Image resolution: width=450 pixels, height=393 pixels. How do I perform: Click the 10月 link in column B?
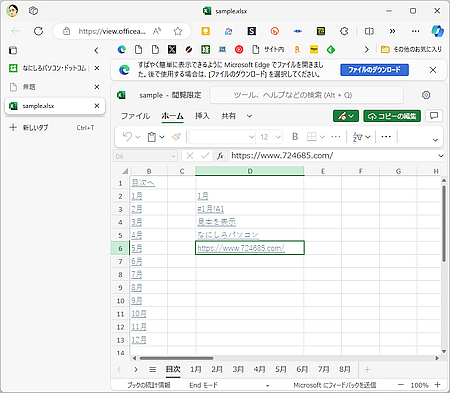(139, 313)
